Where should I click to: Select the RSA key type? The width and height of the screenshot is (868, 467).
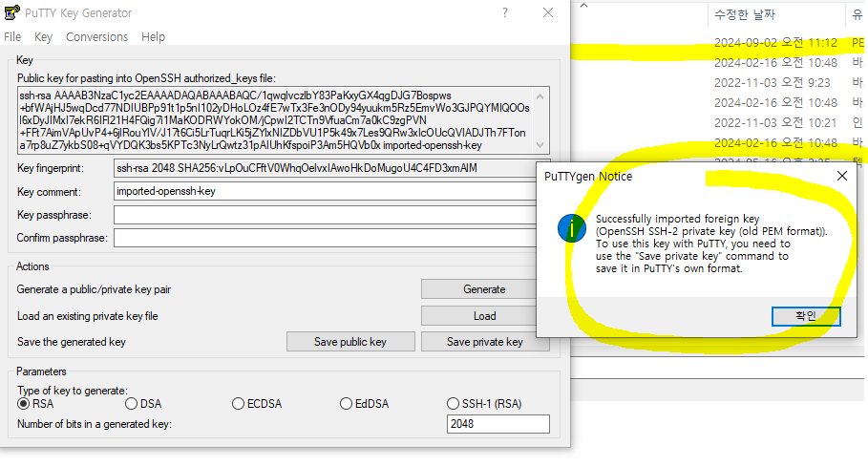[35, 404]
